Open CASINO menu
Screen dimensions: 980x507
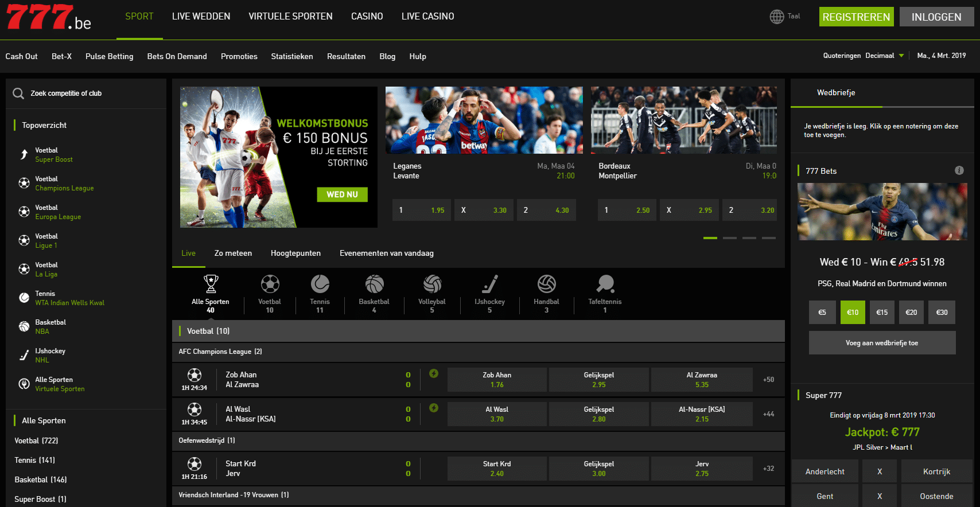coord(367,17)
